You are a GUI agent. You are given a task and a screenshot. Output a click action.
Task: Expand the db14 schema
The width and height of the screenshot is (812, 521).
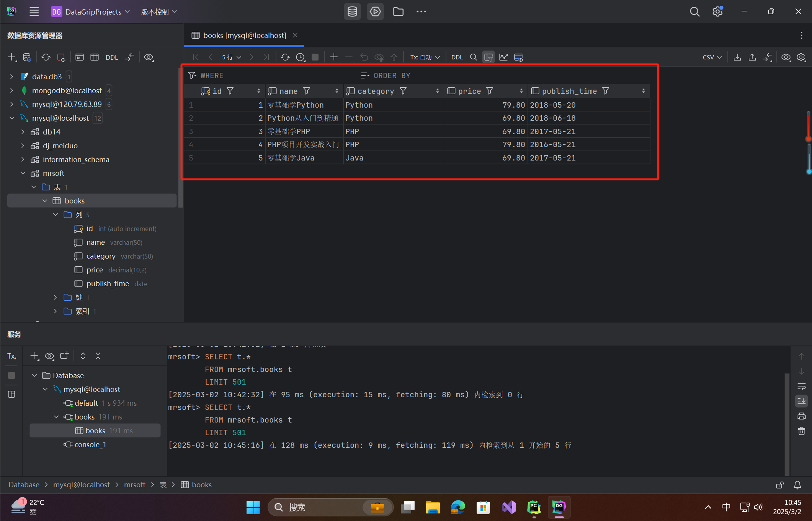pyautogui.click(x=23, y=132)
